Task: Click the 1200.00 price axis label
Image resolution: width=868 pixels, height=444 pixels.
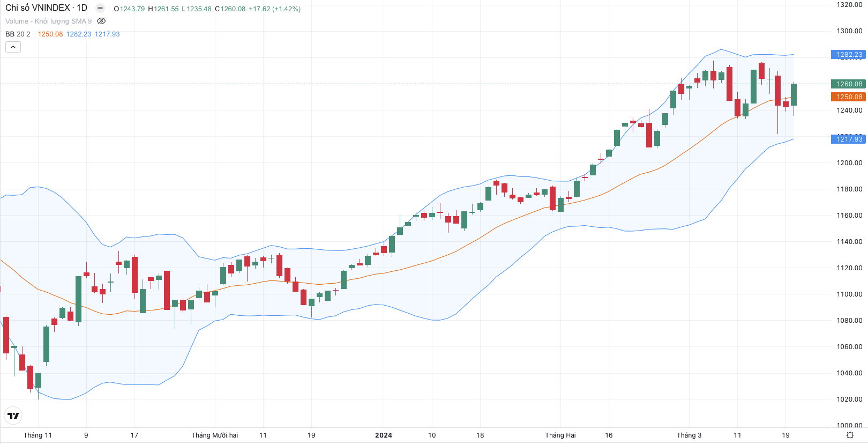Action: coord(850,163)
